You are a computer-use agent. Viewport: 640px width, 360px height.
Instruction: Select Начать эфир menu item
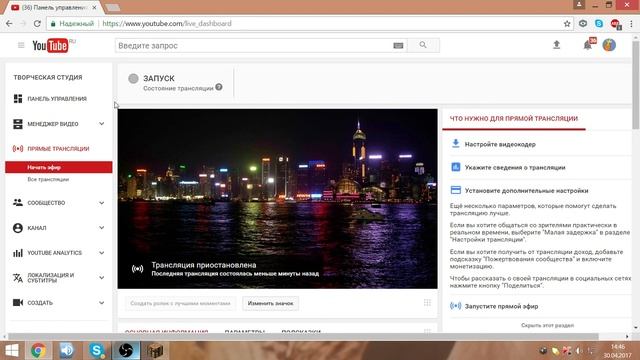58,167
